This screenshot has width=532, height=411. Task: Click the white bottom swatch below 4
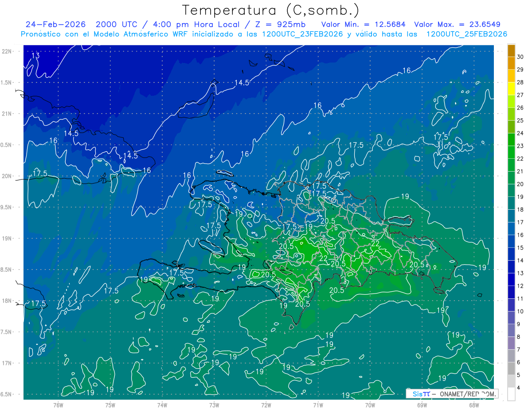click(x=512, y=394)
